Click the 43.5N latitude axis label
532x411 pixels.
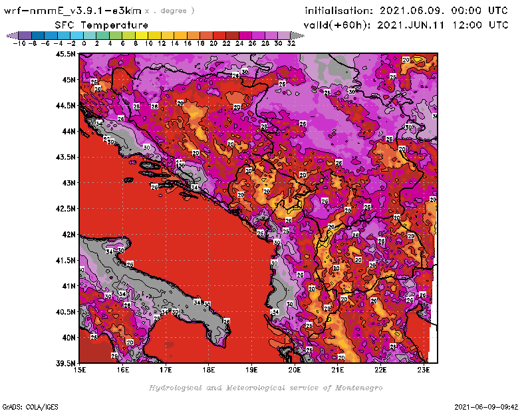[65, 157]
